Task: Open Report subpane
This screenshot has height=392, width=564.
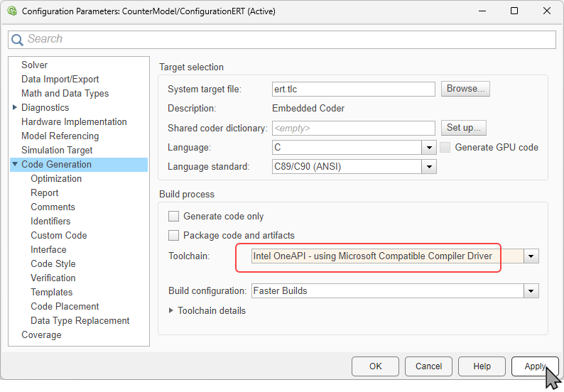Action: click(x=45, y=192)
